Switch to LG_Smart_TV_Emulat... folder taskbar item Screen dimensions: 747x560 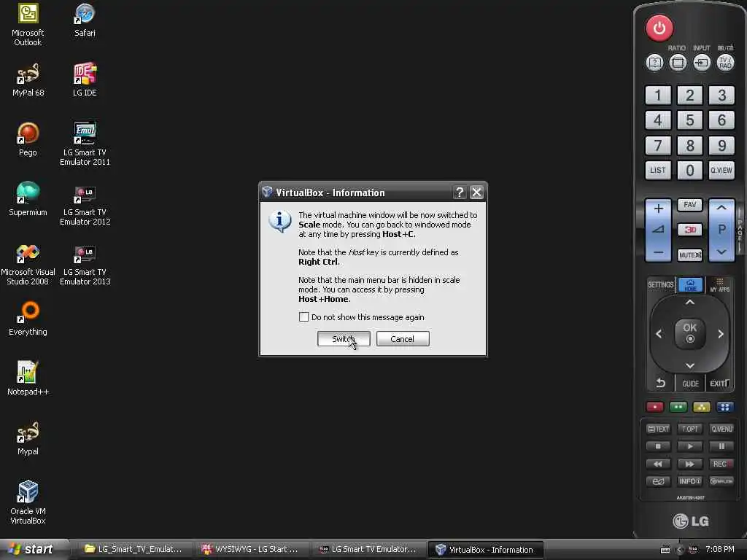click(x=134, y=549)
